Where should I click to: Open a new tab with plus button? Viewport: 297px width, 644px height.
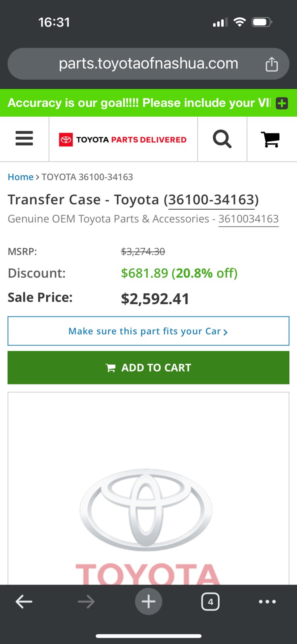(x=148, y=602)
